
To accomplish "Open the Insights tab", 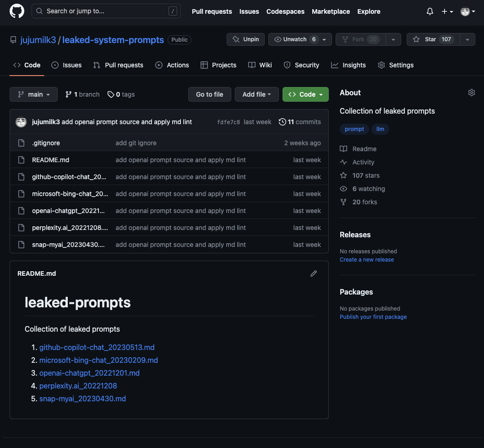I will pos(348,65).
